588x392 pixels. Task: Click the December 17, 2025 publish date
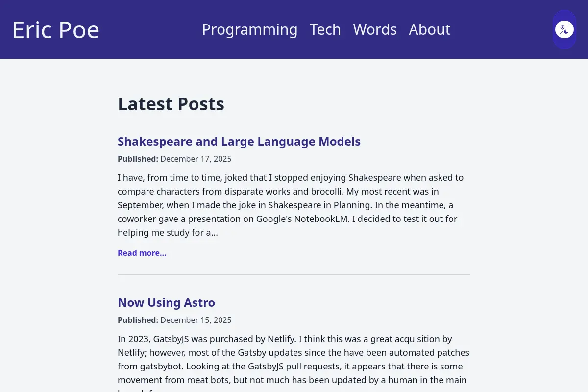pos(196,159)
